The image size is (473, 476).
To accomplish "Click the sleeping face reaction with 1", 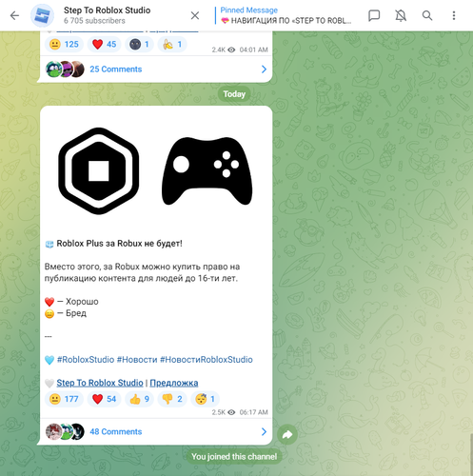I will 206,399.
